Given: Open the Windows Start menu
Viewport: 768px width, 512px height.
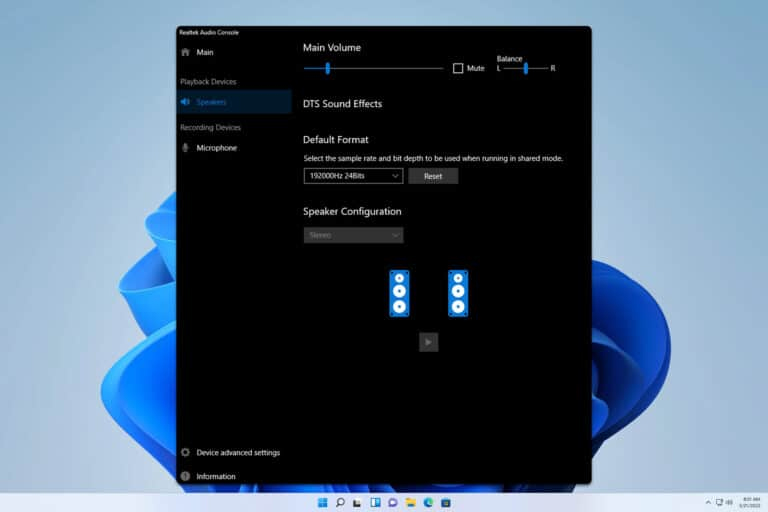Looking at the screenshot, I should coord(323,502).
